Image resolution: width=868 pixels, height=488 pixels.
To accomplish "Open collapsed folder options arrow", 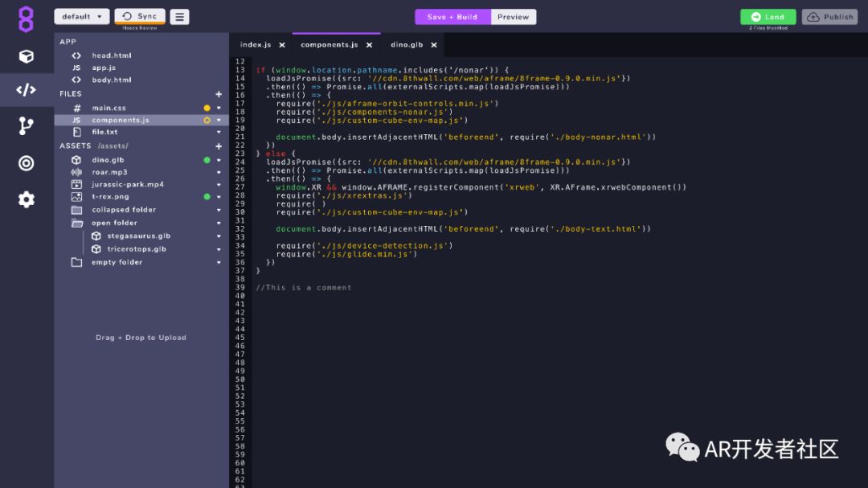I will (219, 210).
